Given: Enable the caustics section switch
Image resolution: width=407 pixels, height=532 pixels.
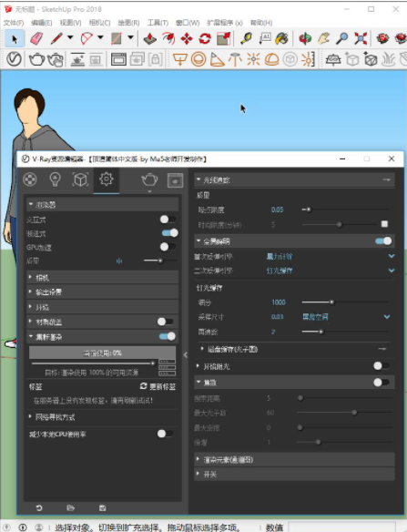Looking at the screenshot, I should click(x=382, y=383).
